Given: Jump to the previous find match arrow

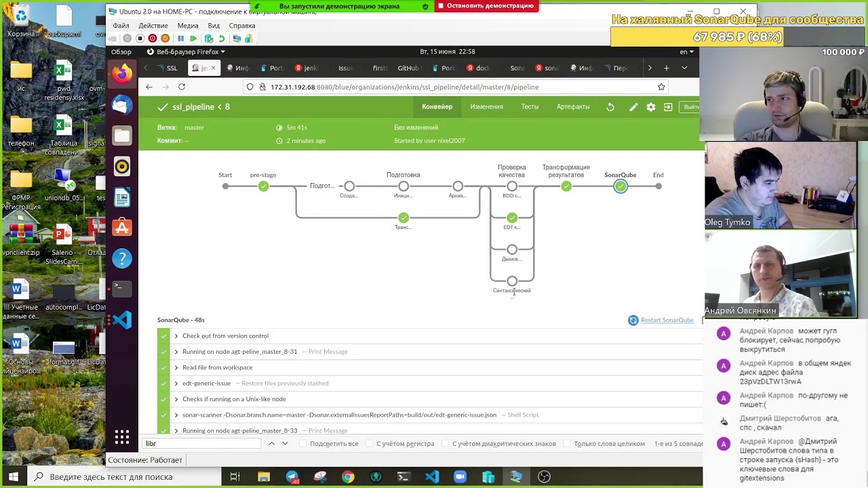Looking at the screenshot, I should [271, 443].
